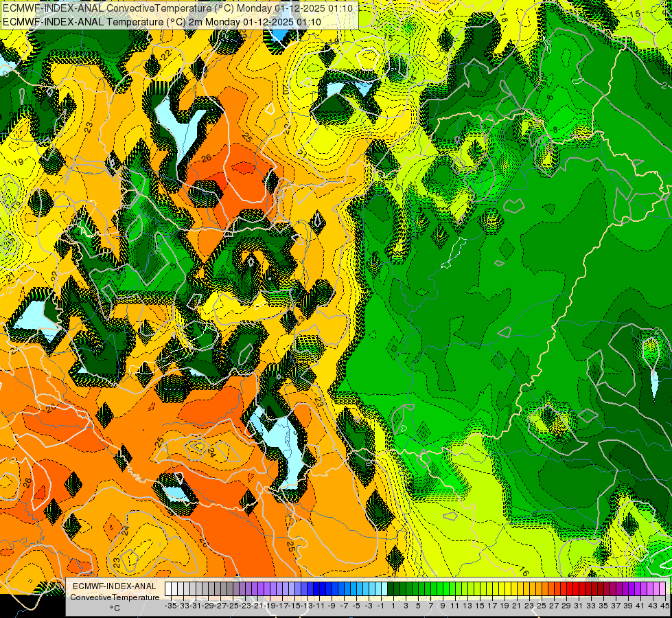The height and width of the screenshot is (618, 672).
Task: Select the white first swatch of the legend scale
Action: coord(168,589)
